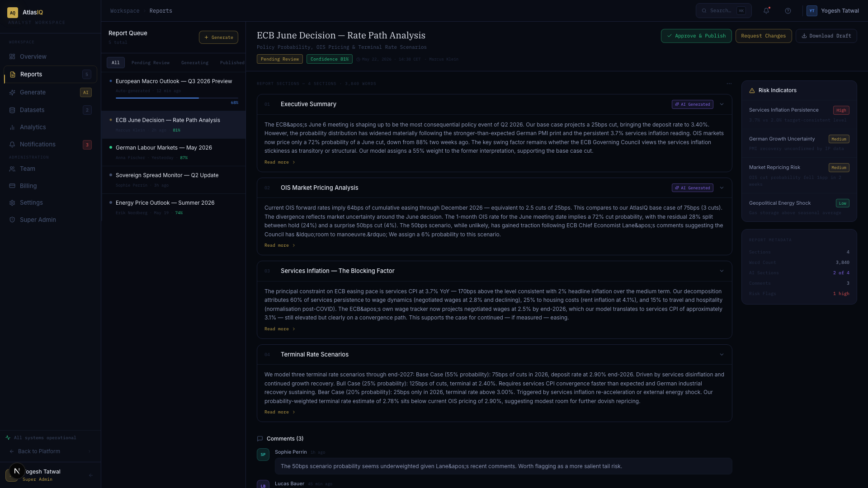The height and width of the screenshot is (488, 868).
Task: Open Super Admin page
Action: [x=50, y=220]
